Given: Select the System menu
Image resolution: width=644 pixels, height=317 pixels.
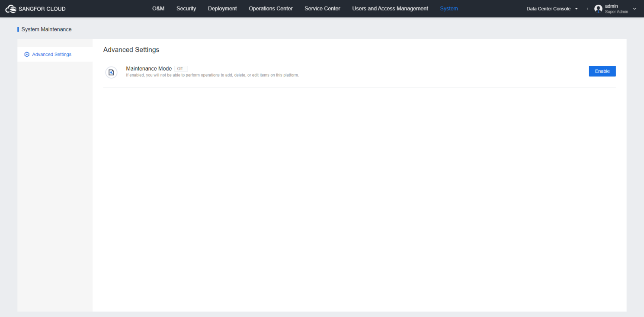Looking at the screenshot, I should [x=449, y=9].
